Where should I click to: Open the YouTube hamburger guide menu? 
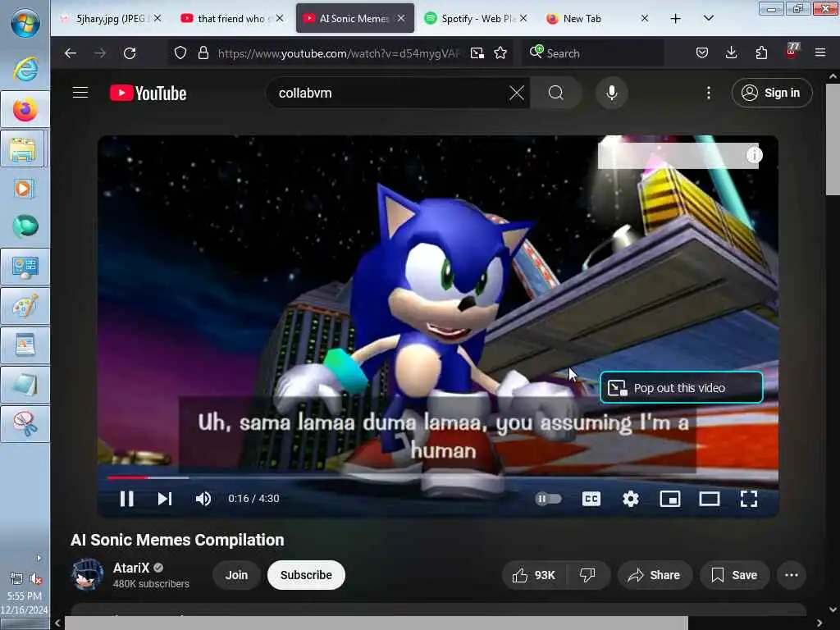tap(80, 93)
